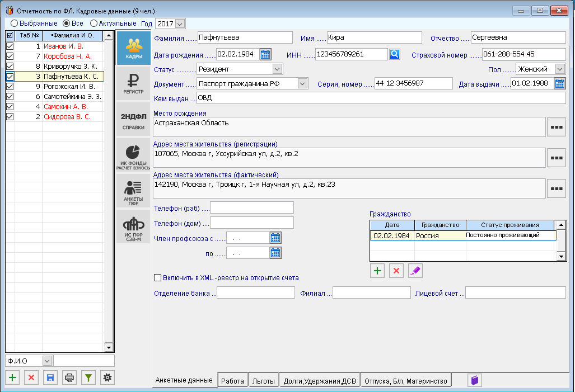Open Место рождения ellipsis editor
Viewport: 575px width, 392px height.
(557, 127)
